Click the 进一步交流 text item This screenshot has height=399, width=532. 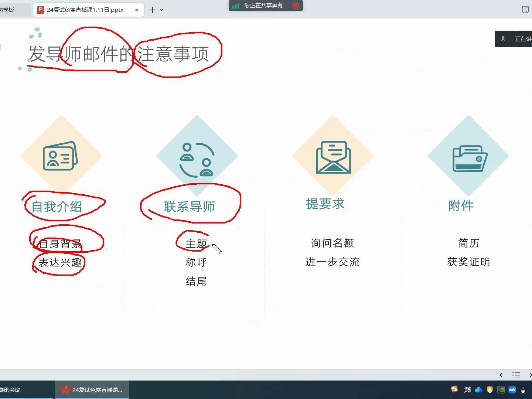332,262
